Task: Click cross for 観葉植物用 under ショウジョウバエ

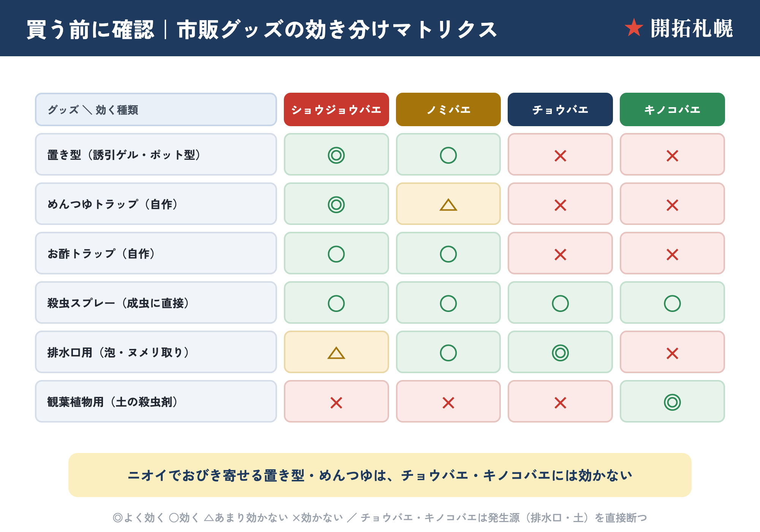Action: [336, 402]
